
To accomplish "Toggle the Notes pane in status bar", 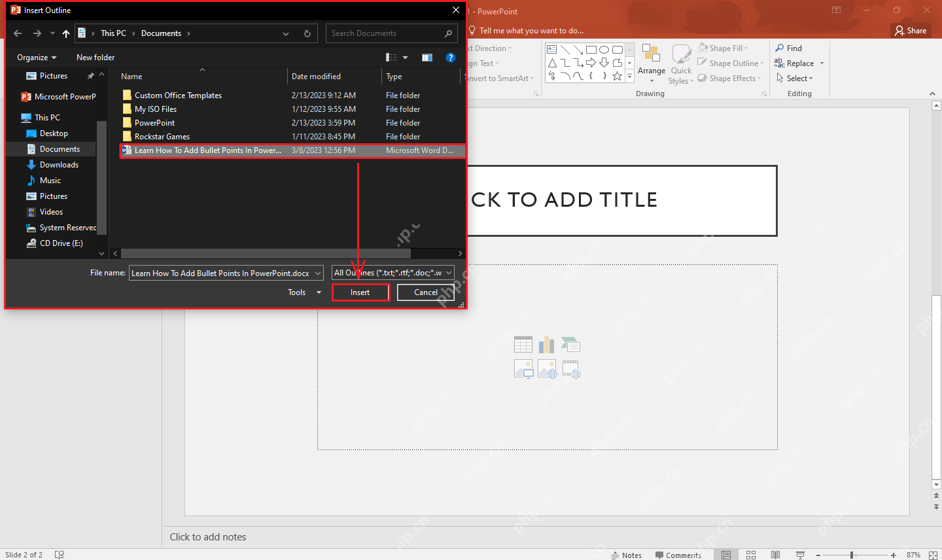I will tap(627, 555).
